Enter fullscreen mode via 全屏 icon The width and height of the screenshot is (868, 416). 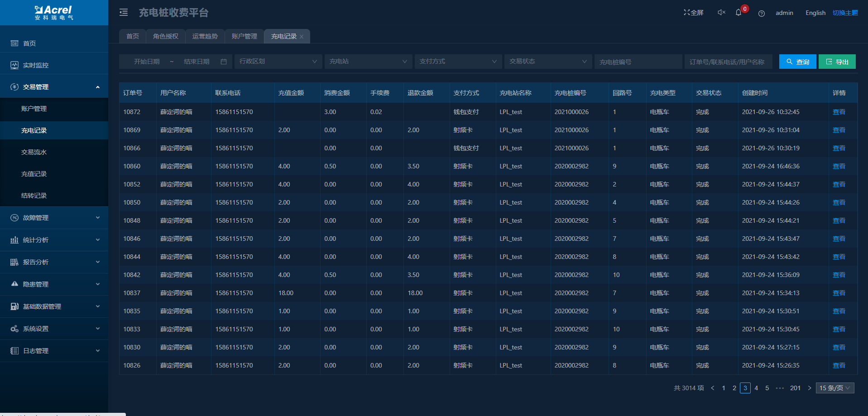693,13
